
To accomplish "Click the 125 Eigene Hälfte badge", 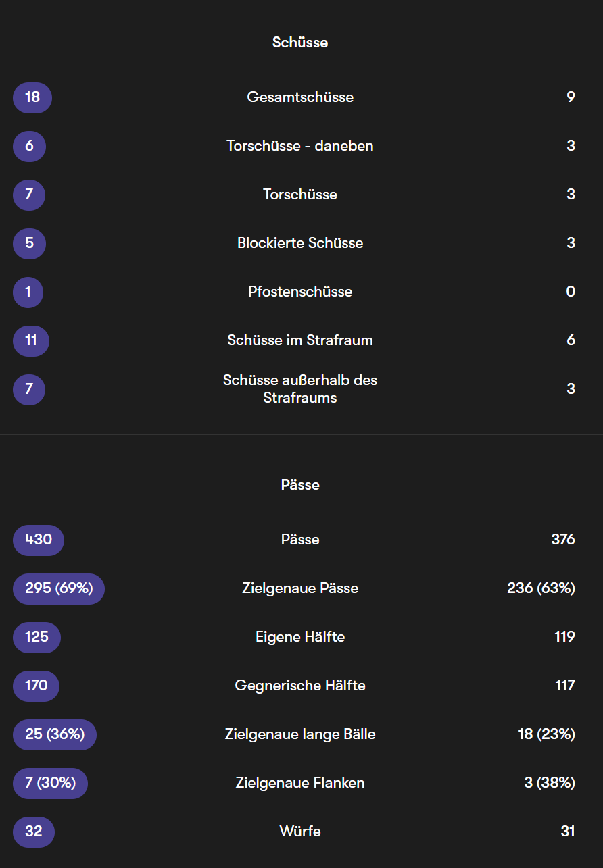I will (x=37, y=637).
